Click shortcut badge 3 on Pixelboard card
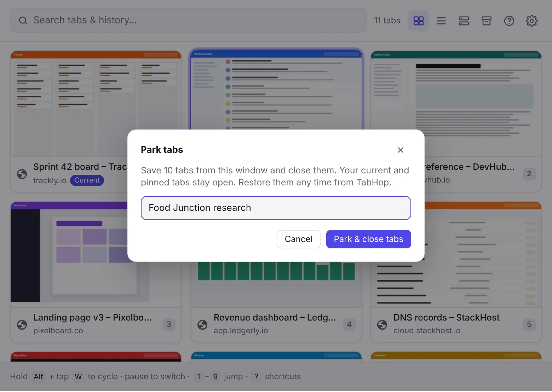The width and height of the screenshot is (552, 392). click(169, 324)
